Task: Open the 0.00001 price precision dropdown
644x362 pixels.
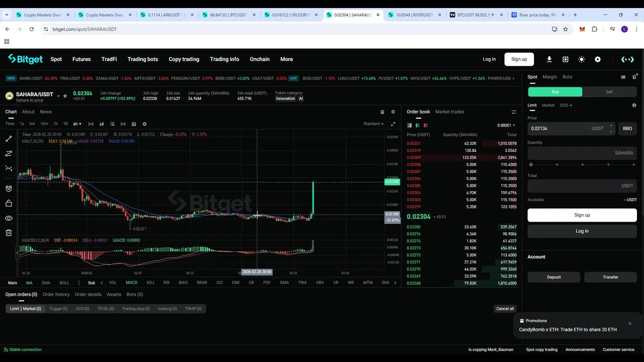Action: pyautogui.click(x=506, y=125)
